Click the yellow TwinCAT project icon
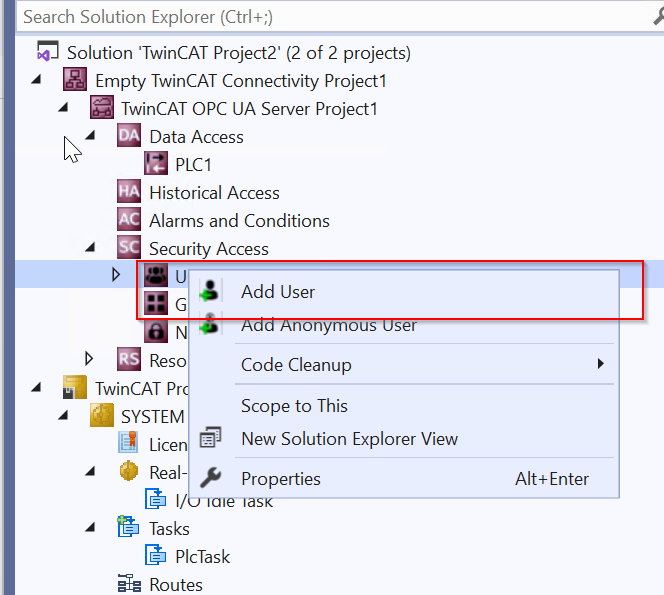Image resolution: width=664 pixels, height=595 pixels. pos(75,387)
